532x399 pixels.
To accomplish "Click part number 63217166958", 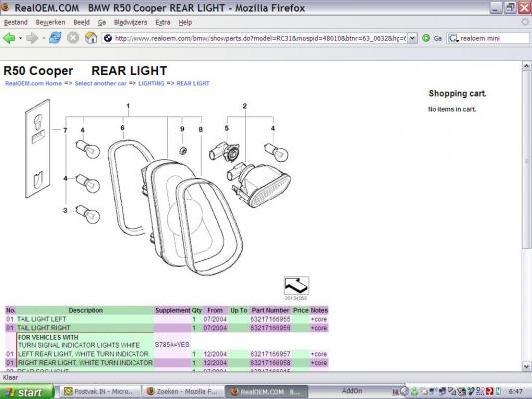I will pos(270,363).
